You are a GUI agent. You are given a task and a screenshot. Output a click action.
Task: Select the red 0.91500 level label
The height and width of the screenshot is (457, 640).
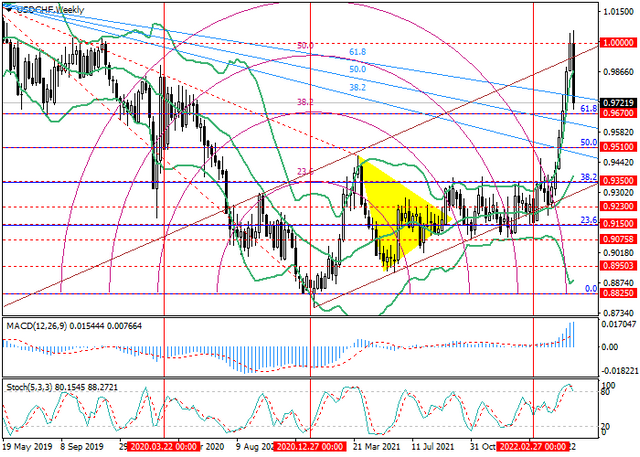[x=618, y=224]
